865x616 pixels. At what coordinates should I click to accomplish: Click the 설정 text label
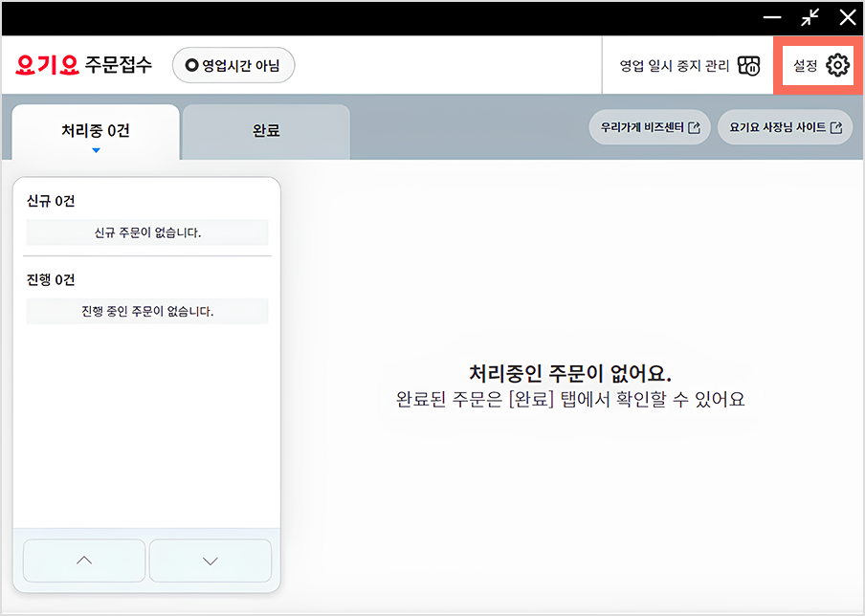(805, 66)
